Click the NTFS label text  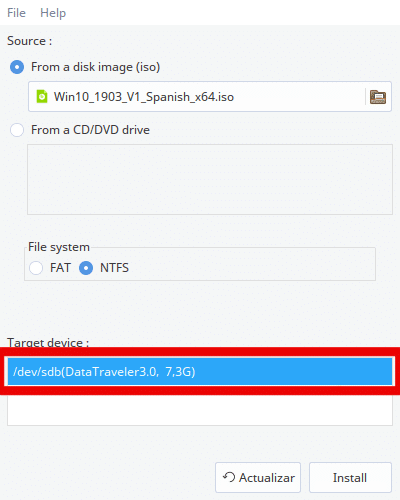pos(114,268)
